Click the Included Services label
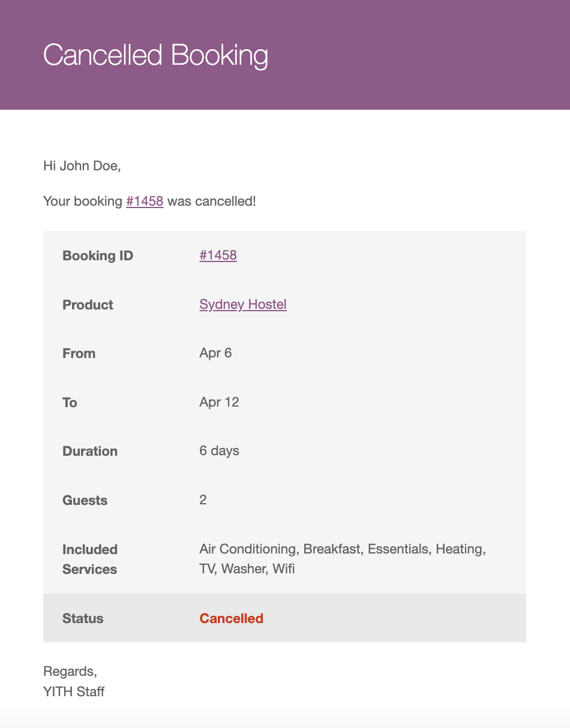 90,559
